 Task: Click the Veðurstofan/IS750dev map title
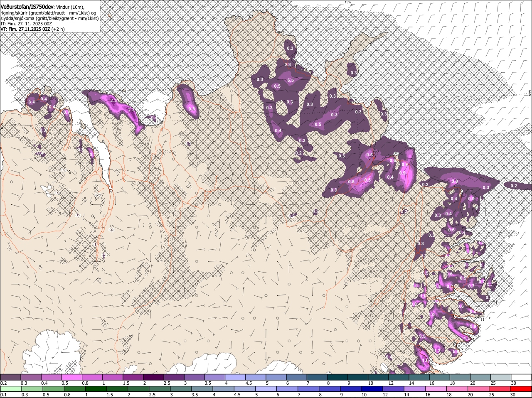(27, 7)
